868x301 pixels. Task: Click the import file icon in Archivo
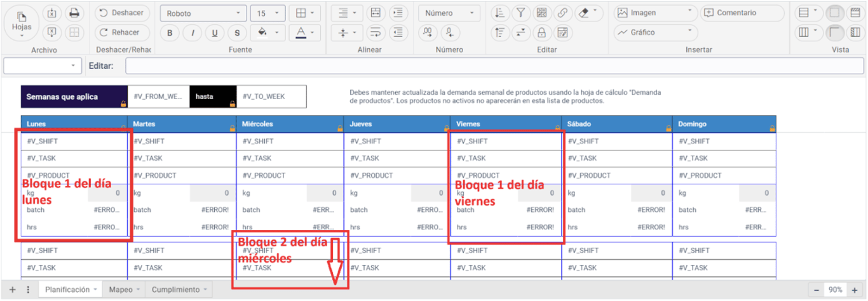pyautogui.click(x=53, y=13)
